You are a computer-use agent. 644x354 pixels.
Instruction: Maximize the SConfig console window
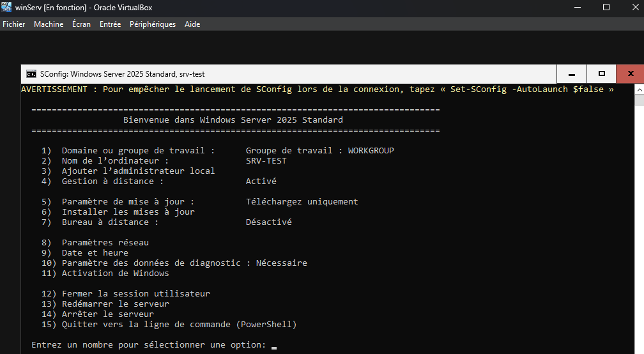(601, 74)
